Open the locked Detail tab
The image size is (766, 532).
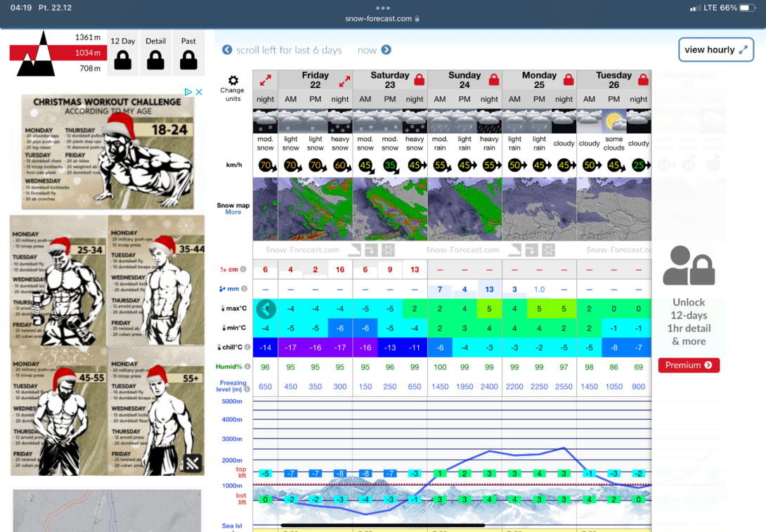[x=155, y=53]
